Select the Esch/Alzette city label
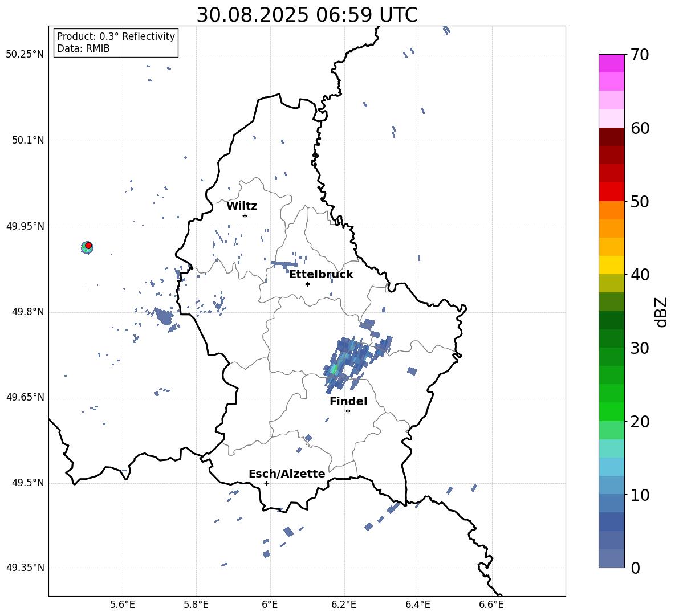 coord(287,474)
